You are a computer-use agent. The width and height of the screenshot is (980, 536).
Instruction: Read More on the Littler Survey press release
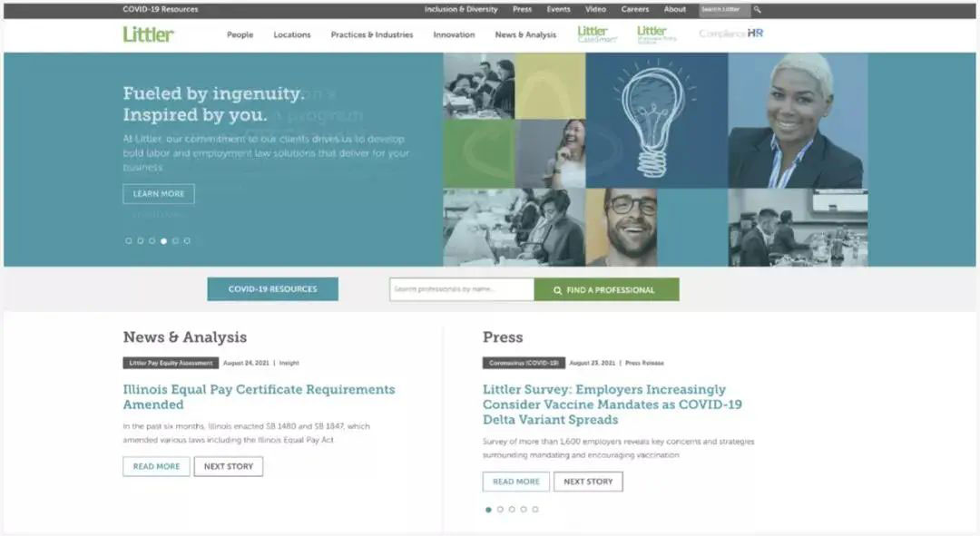(516, 481)
